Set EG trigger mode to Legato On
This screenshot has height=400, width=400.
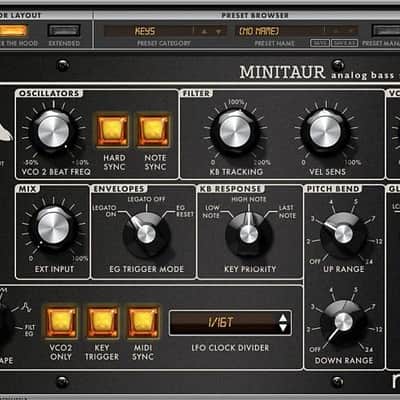point(104,211)
